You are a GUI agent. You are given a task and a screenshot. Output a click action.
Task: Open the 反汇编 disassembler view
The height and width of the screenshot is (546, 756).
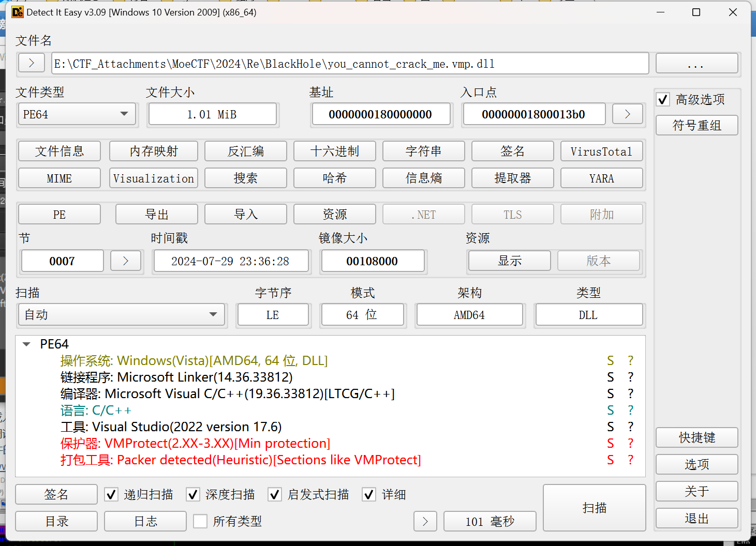(x=245, y=151)
